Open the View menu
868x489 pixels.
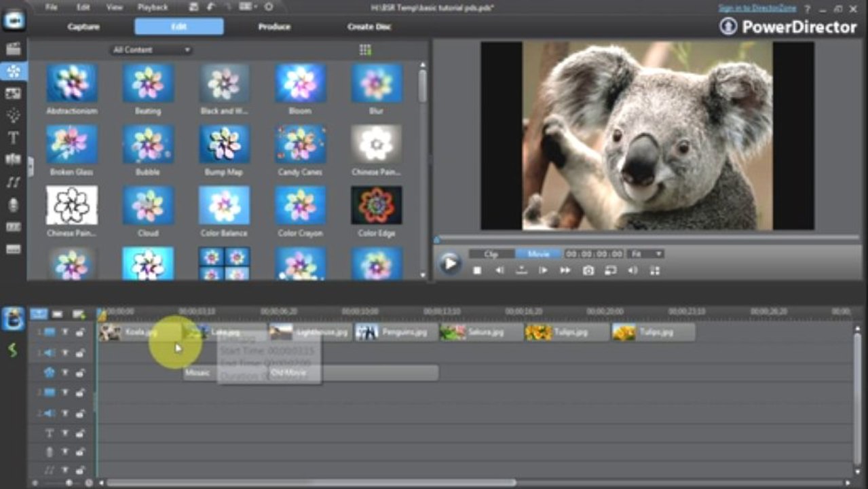point(115,7)
